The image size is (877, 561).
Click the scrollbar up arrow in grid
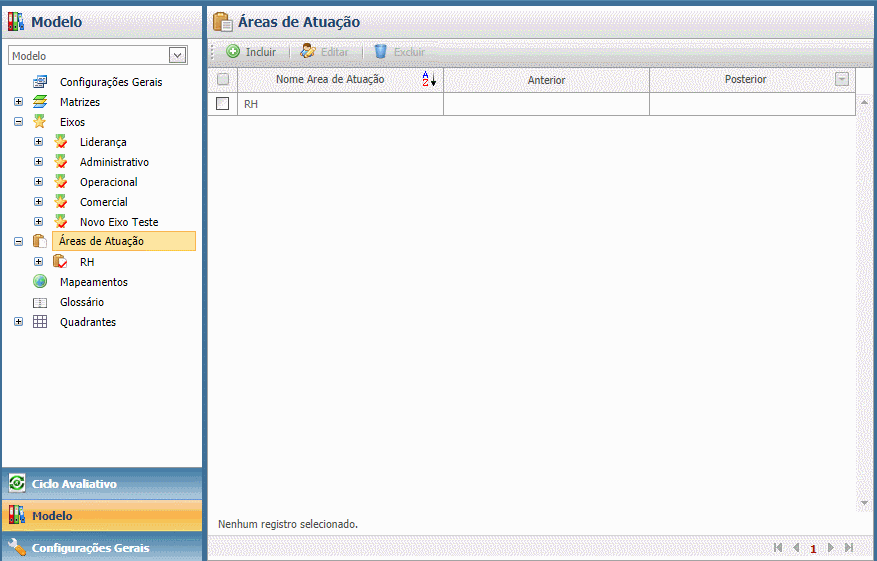pos(865,103)
